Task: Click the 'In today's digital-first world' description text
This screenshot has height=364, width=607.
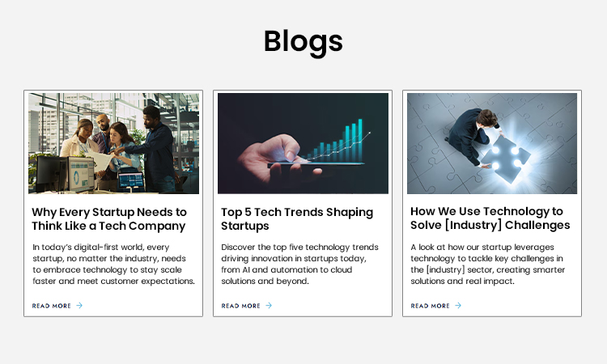Action: 113,265
